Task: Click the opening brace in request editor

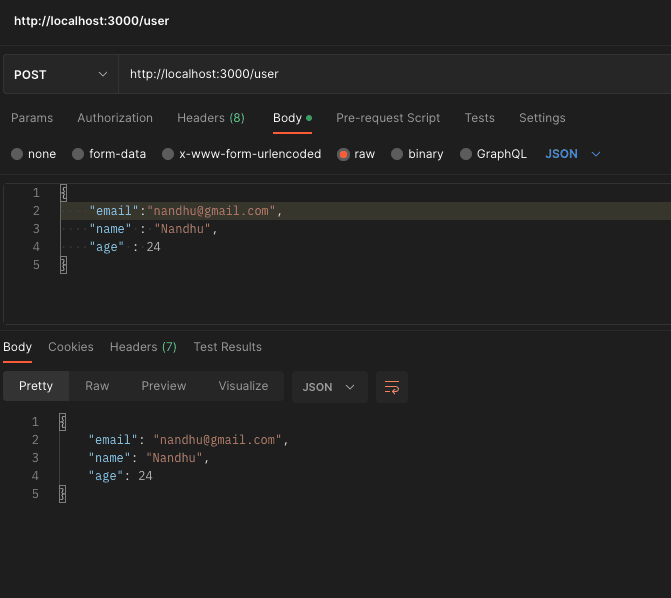Action: pyautogui.click(x=64, y=193)
